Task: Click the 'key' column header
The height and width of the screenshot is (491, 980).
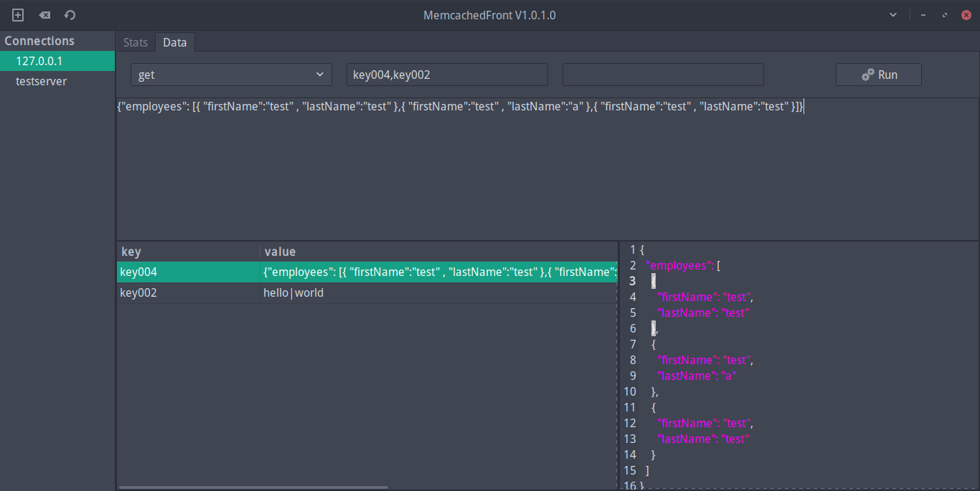Action: tap(188, 252)
